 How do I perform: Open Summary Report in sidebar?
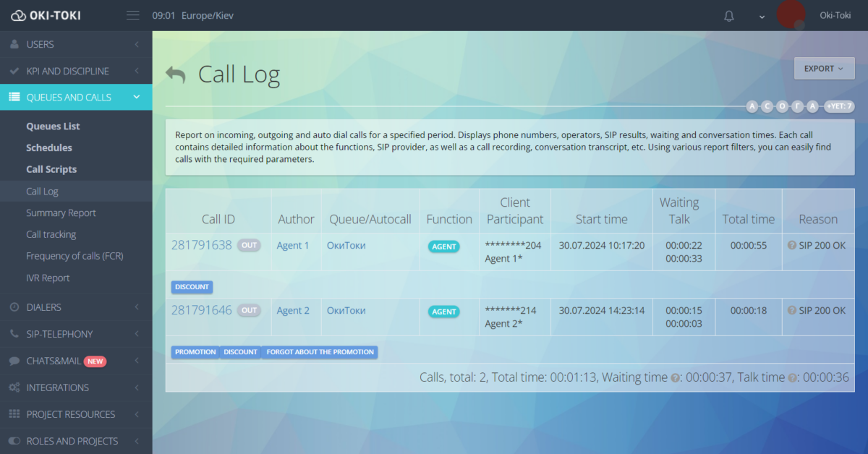point(61,213)
